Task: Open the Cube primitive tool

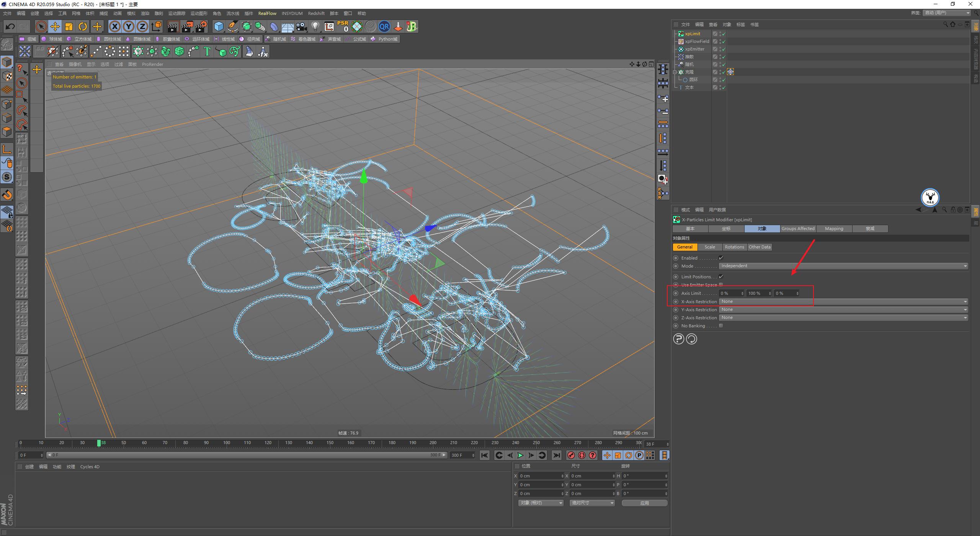Action: coord(219,26)
